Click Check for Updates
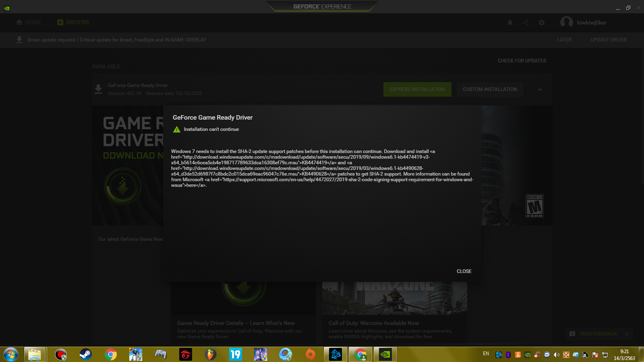The width and height of the screenshot is (644, 362). pyautogui.click(x=522, y=61)
